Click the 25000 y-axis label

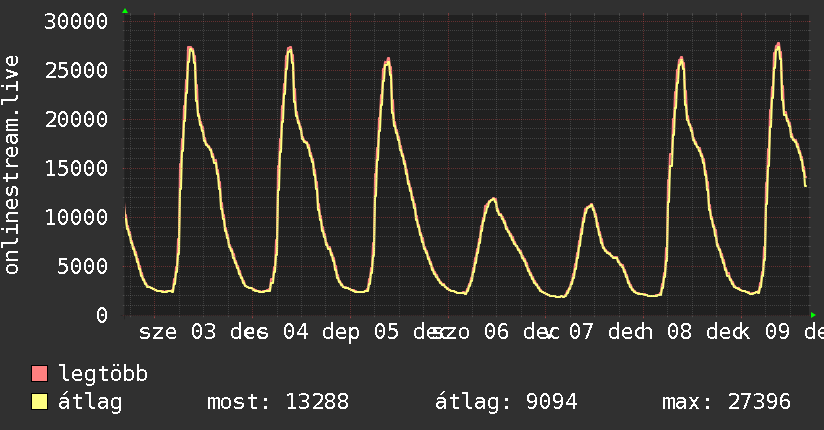click(76, 70)
